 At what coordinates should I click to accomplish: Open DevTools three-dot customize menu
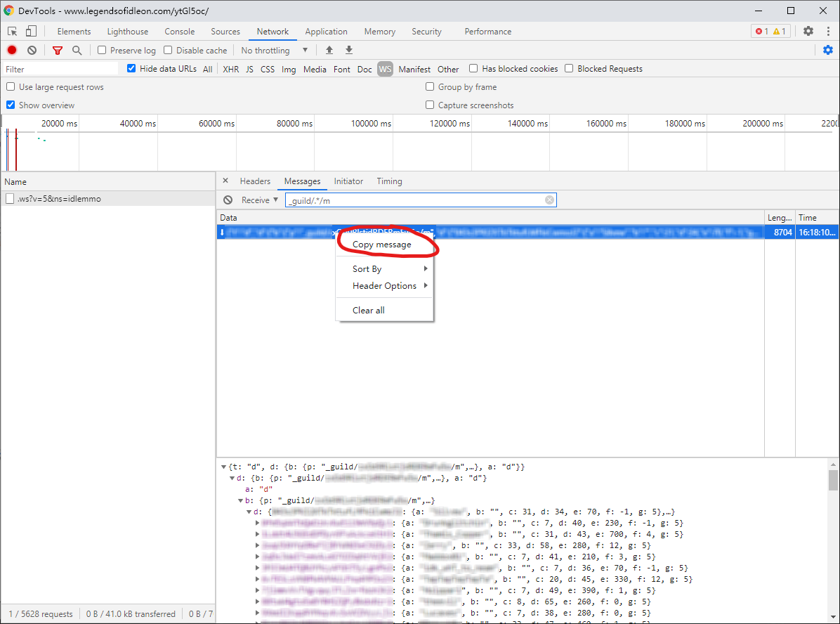pyautogui.click(x=828, y=31)
